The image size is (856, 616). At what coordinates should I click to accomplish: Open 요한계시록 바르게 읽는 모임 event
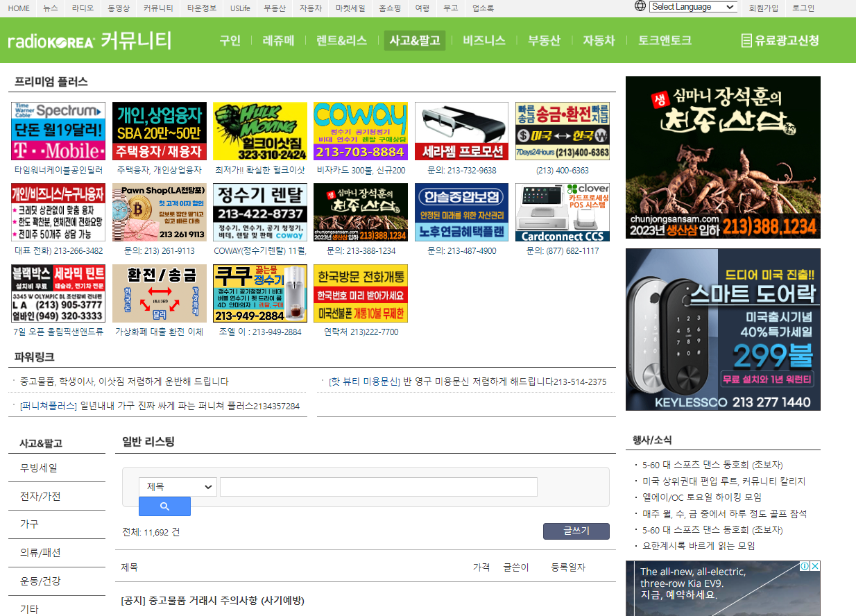pos(699,546)
